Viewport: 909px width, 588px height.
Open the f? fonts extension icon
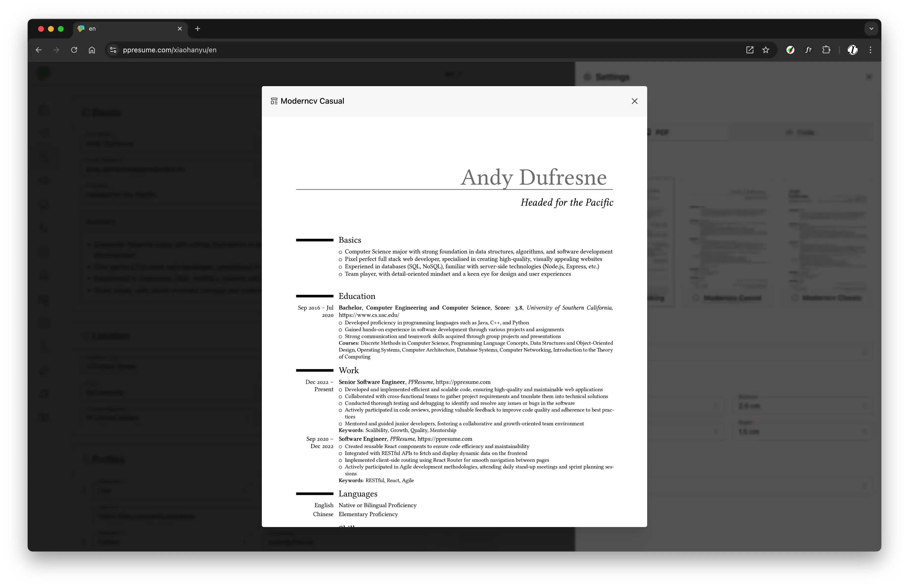pos(808,50)
